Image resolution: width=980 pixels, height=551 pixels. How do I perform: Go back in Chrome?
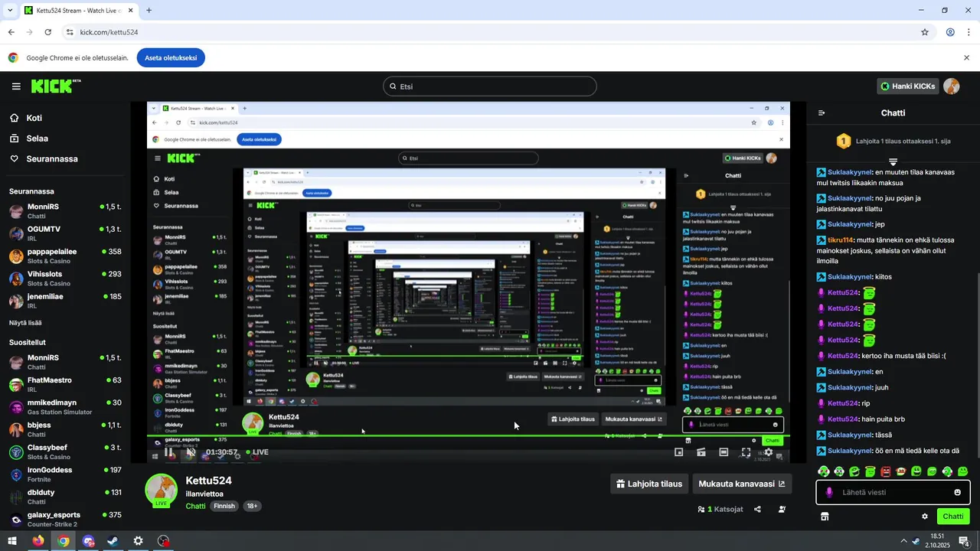pyautogui.click(x=11, y=32)
